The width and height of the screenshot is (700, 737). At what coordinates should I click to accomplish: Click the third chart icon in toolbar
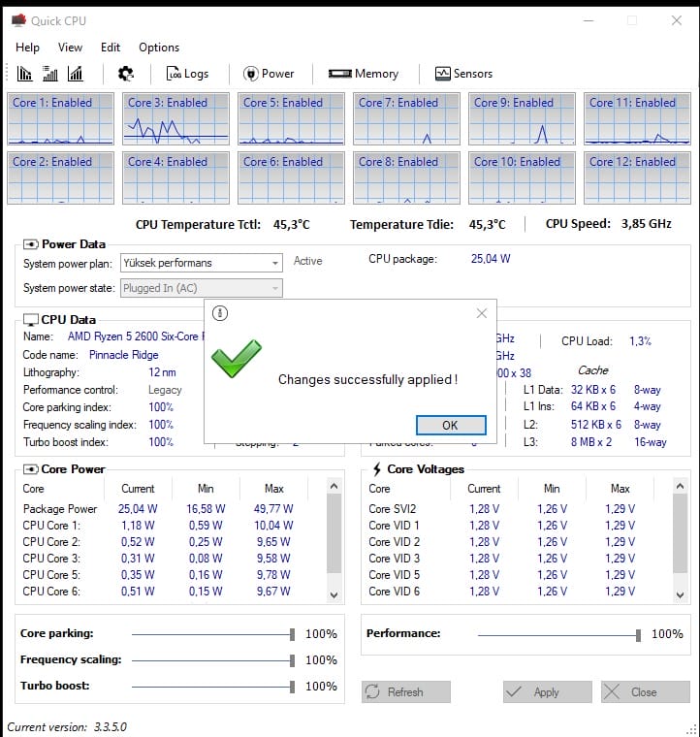(x=75, y=74)
